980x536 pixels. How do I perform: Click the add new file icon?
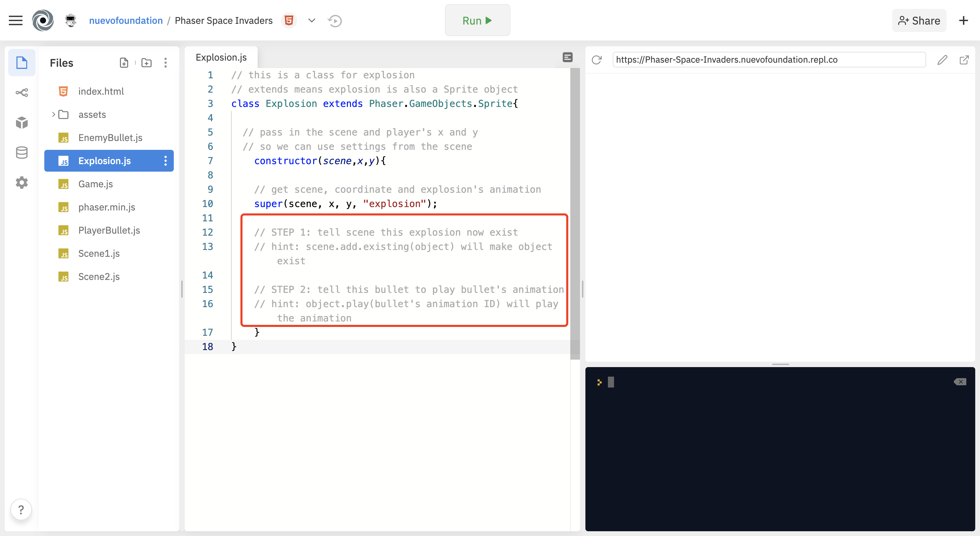coord(124,63)
